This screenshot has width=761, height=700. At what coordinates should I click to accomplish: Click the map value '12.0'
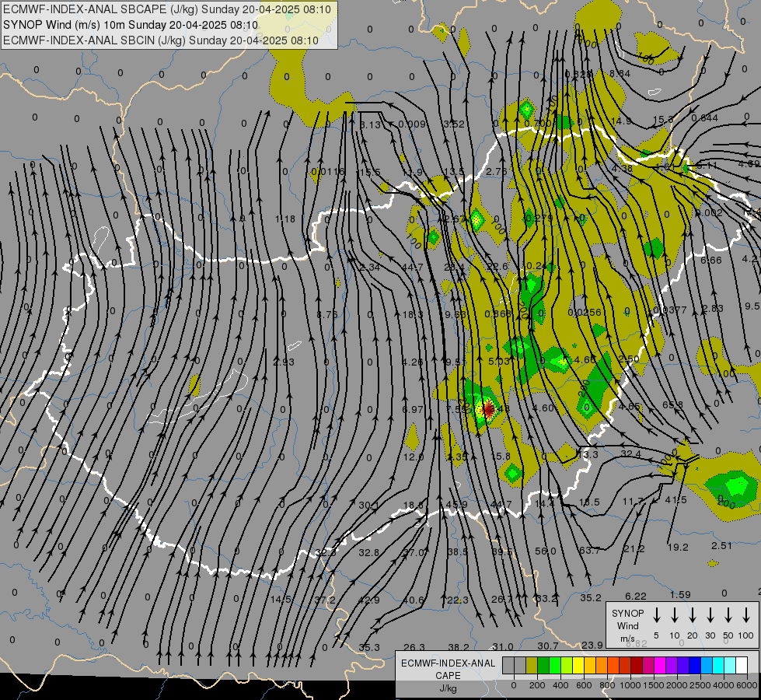(414, 457)
